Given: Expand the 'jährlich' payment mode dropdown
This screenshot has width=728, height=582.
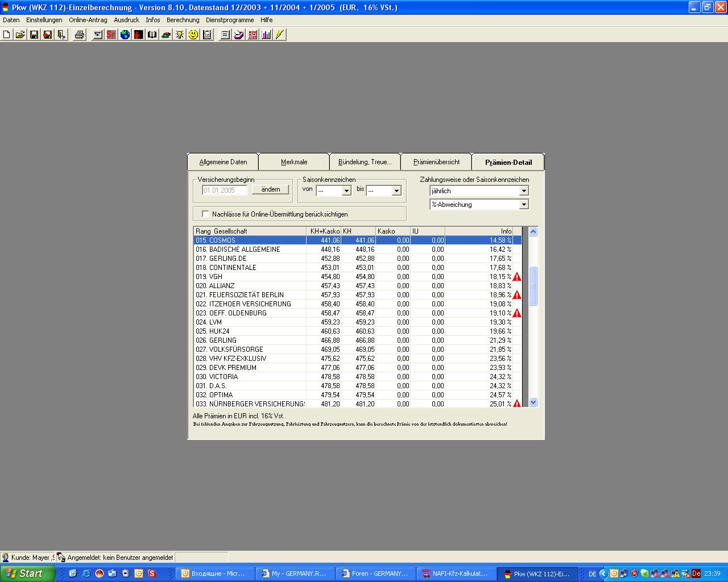Looking at the screenshot, I should coord(524,191).
